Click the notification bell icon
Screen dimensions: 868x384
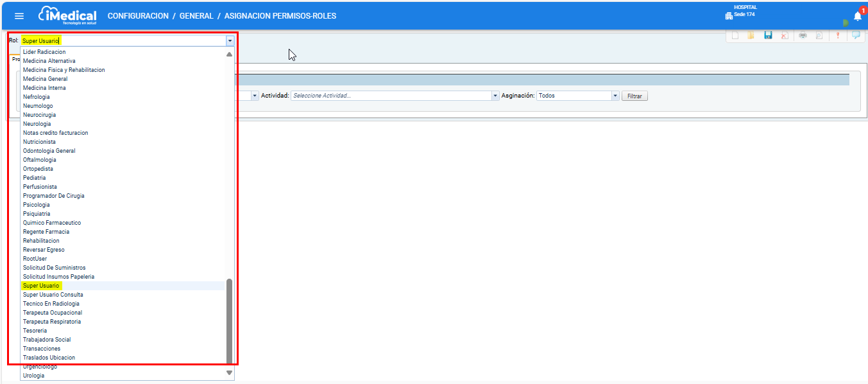tap(857, 16)
